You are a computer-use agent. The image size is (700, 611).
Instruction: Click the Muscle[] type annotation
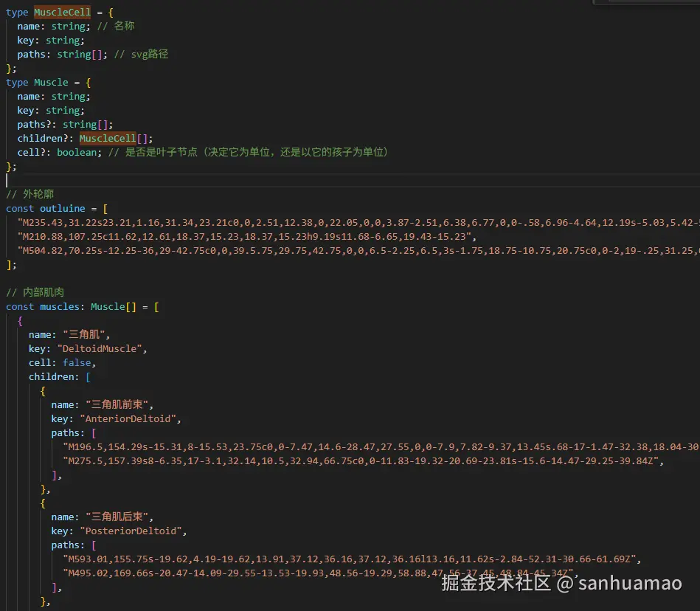[108, 306]
